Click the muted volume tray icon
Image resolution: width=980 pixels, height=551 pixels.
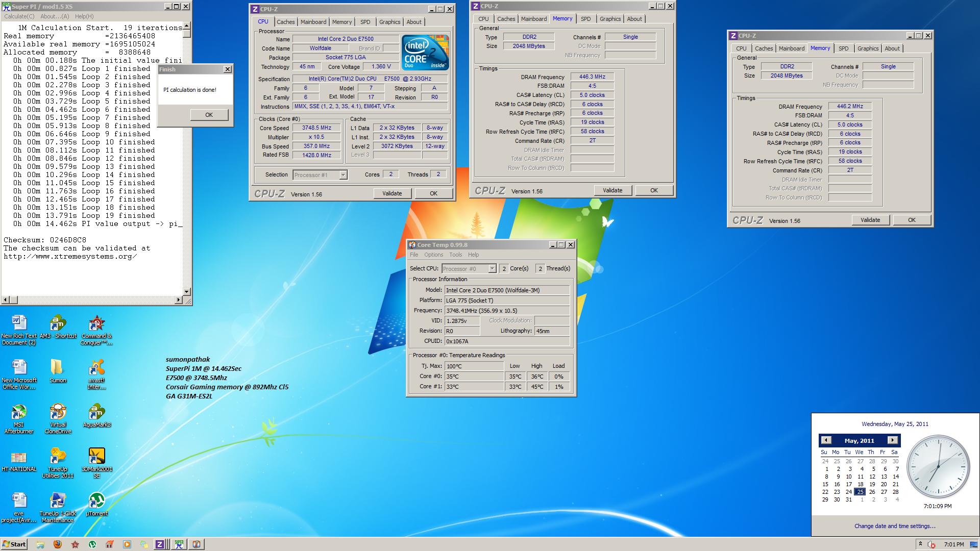tap(932, 544)
